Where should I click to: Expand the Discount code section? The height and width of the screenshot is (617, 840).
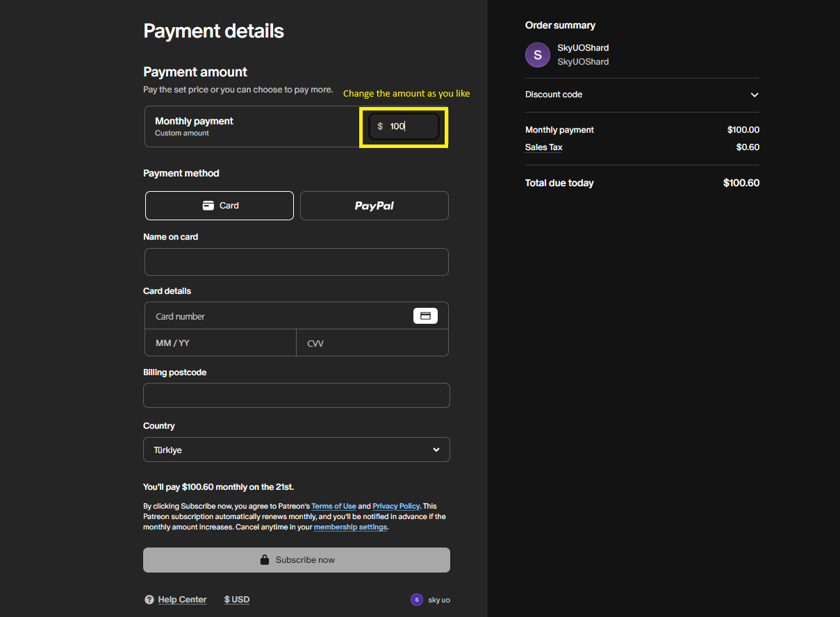[x=754, y=94]
